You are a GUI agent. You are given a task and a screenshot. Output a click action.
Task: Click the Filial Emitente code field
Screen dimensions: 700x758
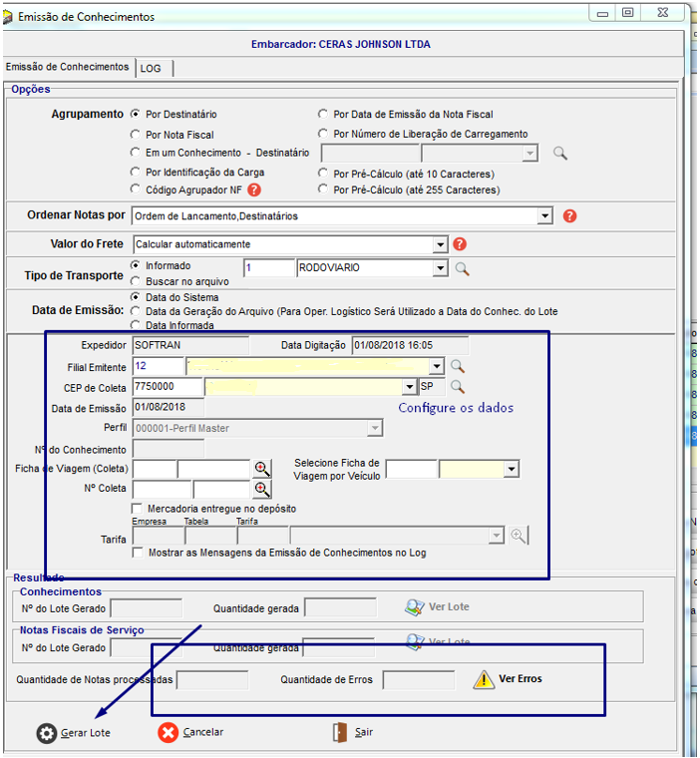[159, 366]
